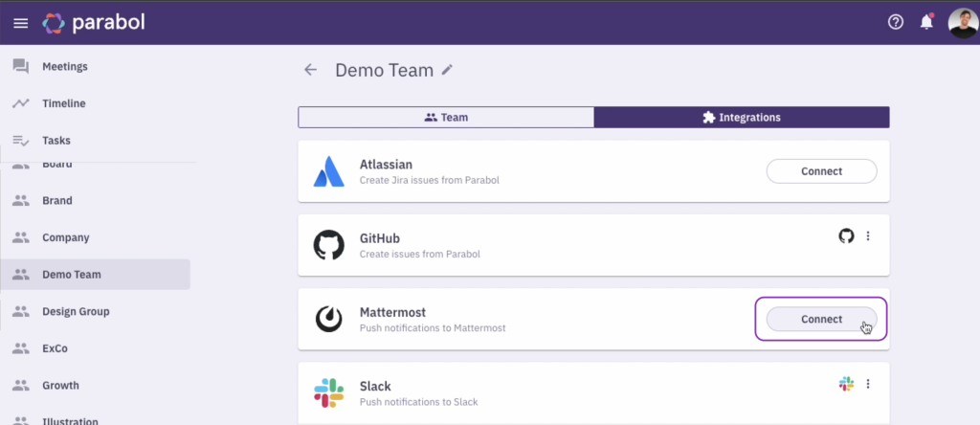Click the Mattermost title text
The image size is (980, 425).
pos(392,312)
